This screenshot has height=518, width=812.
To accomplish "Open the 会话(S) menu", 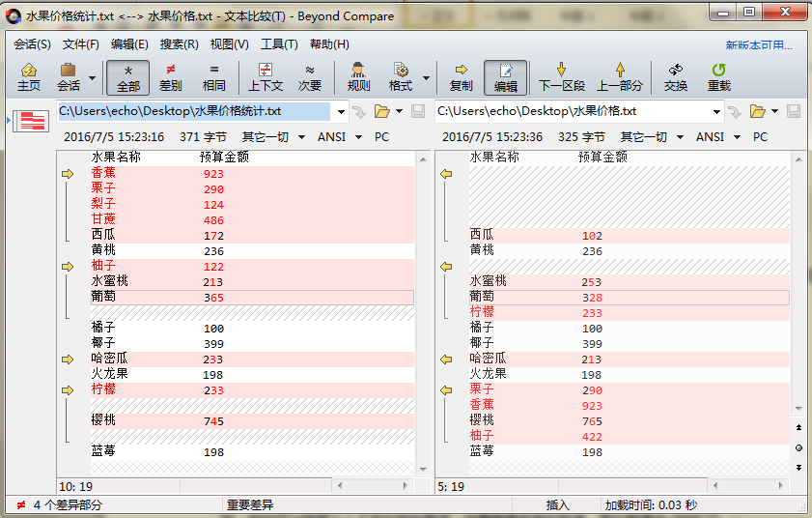I will (32, 44).
